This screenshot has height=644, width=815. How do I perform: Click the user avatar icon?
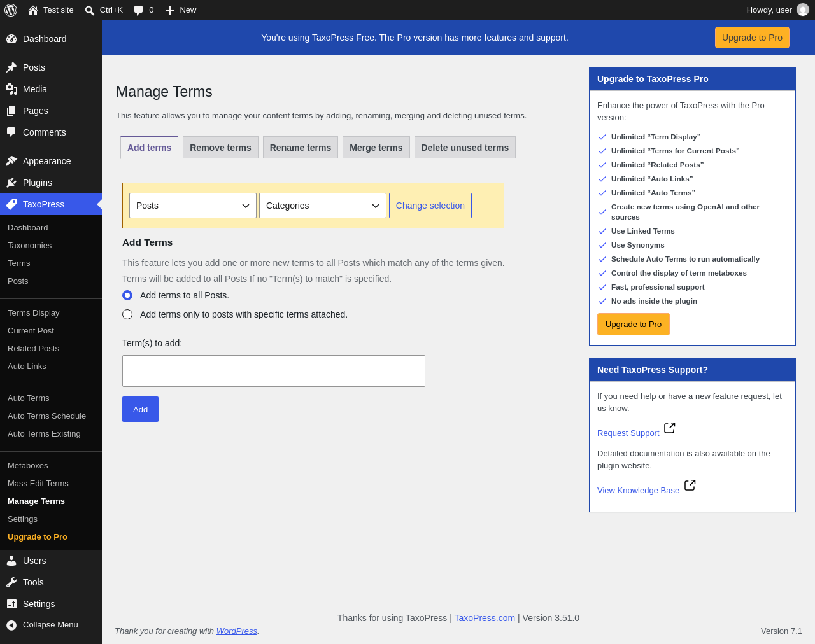tap(803, 10)
